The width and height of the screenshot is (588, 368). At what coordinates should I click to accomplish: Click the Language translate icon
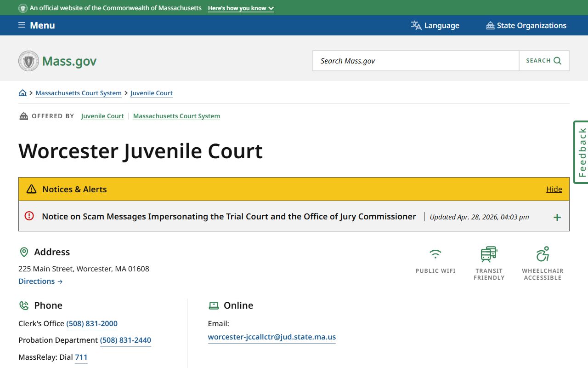[416, 25]
